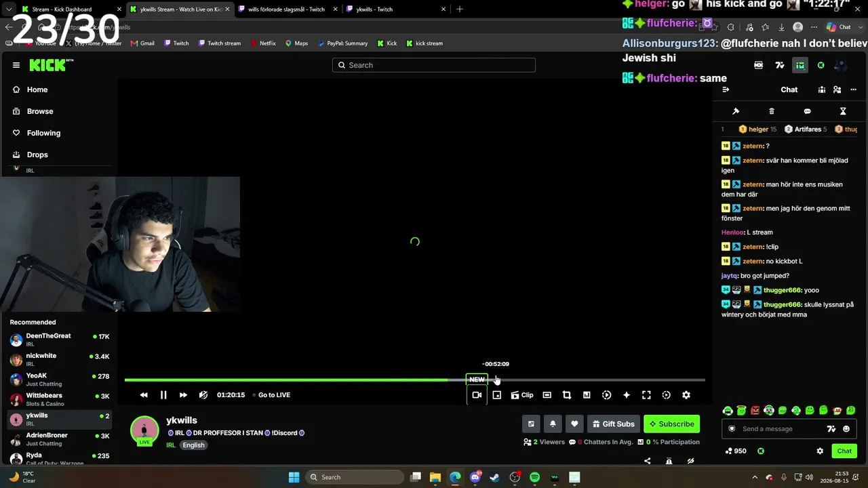Click the English language tag

(193, 445)
